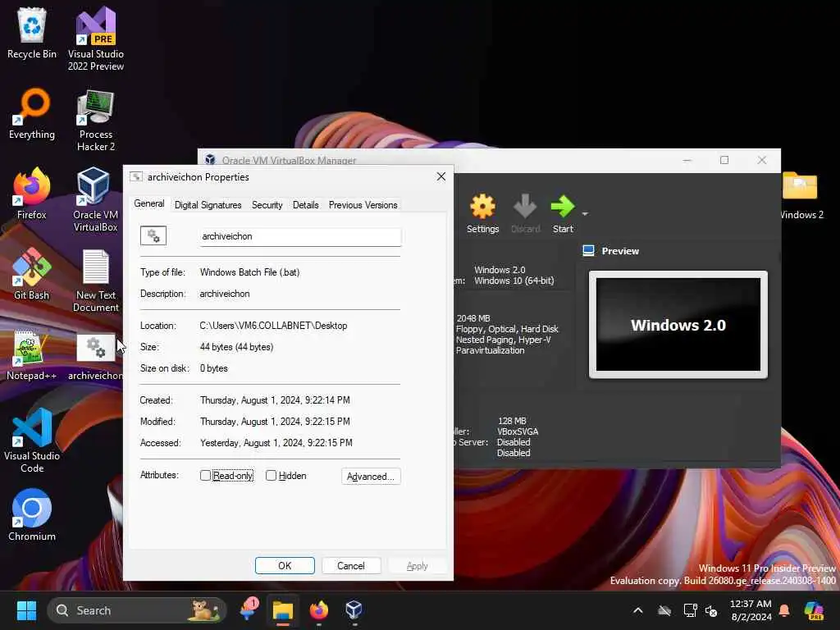This screenshot has width=840, height=630.
Task: Click 'Windows Batch File (.bat)' text
Action: (x=249, y=272)
